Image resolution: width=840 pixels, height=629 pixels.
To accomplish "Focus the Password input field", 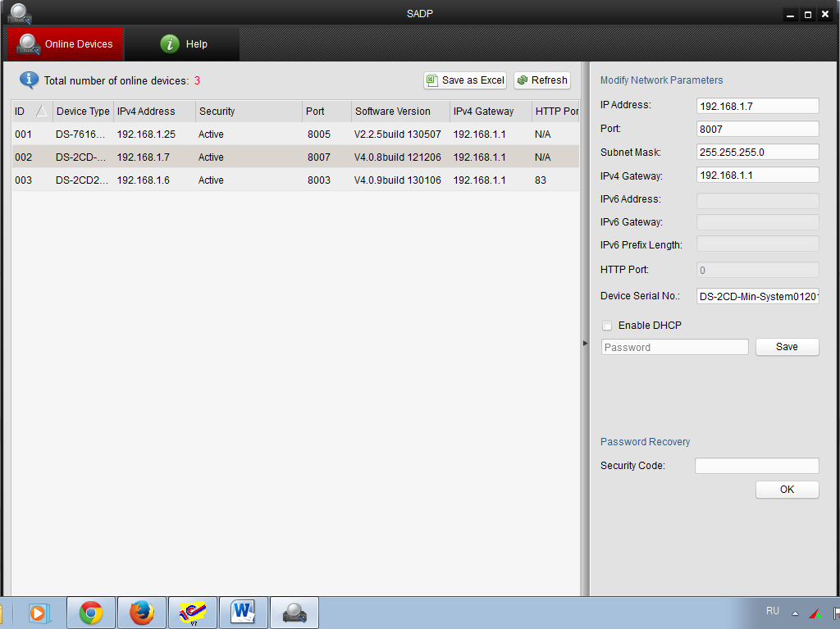I will pos(675,347).
